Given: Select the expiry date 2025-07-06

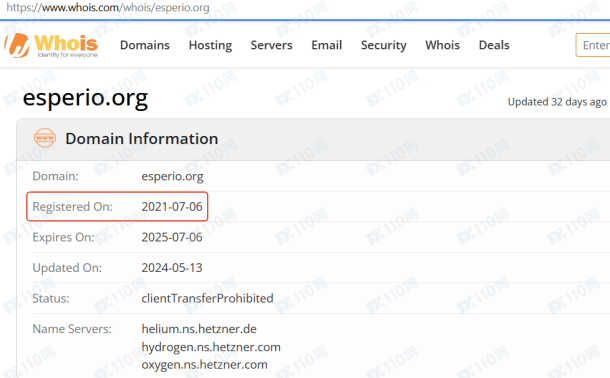Looking at the screenshot, I should 172,237.
